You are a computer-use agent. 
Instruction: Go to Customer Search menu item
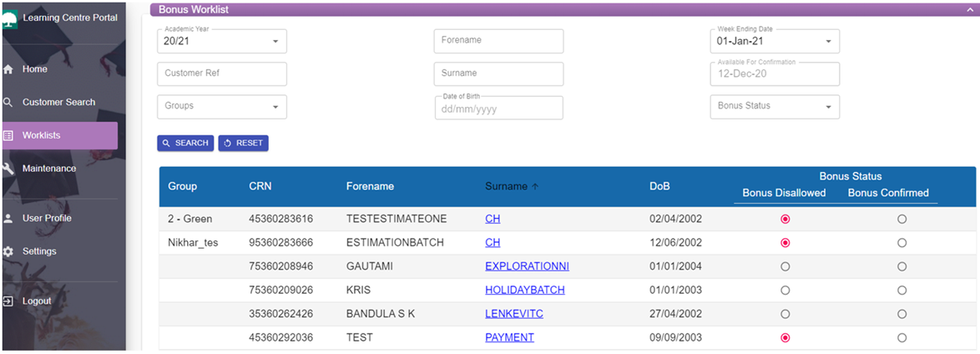click(x=58, y=102)
